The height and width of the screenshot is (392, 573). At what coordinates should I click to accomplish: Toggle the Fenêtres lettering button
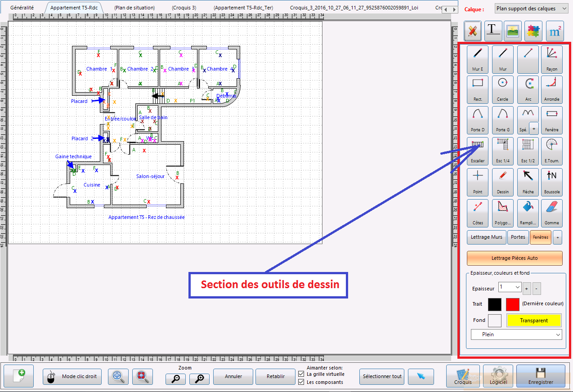click(x=541, y=237)
